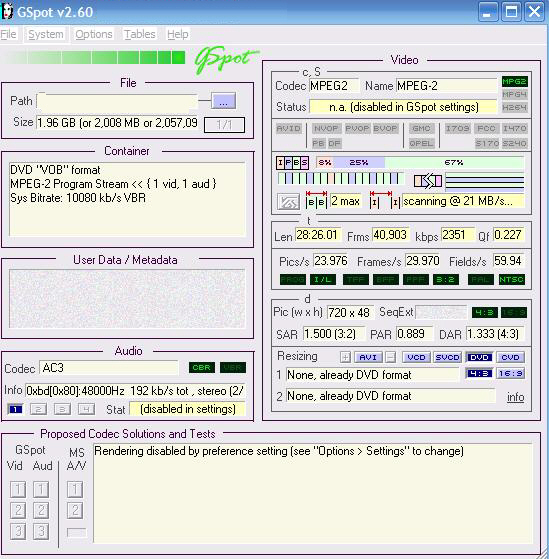Click MS A/V test button 1
This screenshot has height=559, width=549.
point(75,489)
